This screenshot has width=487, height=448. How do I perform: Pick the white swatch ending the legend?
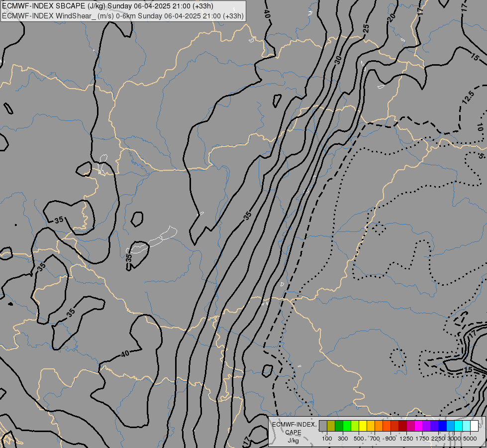[x=475, y=426]
